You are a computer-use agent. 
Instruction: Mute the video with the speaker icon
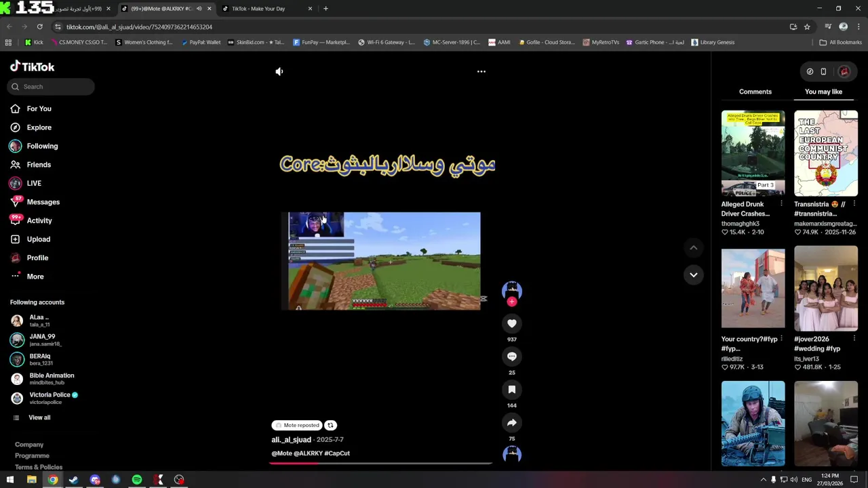(x=279, y=71)
